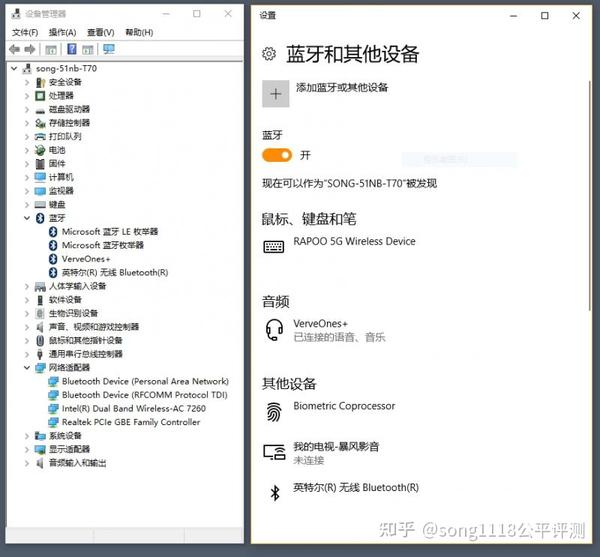600x557 pixels.
Task: Open the 帮助(H) menu
Action: [x=139, y=33]
